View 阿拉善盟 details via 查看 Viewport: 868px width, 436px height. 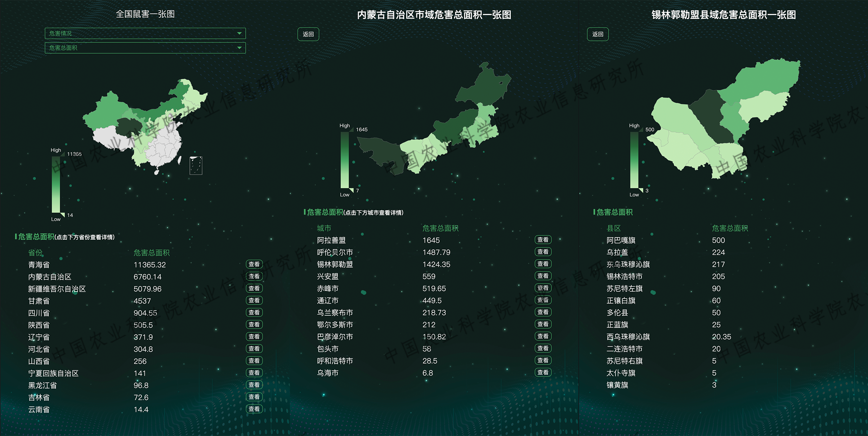543,240
